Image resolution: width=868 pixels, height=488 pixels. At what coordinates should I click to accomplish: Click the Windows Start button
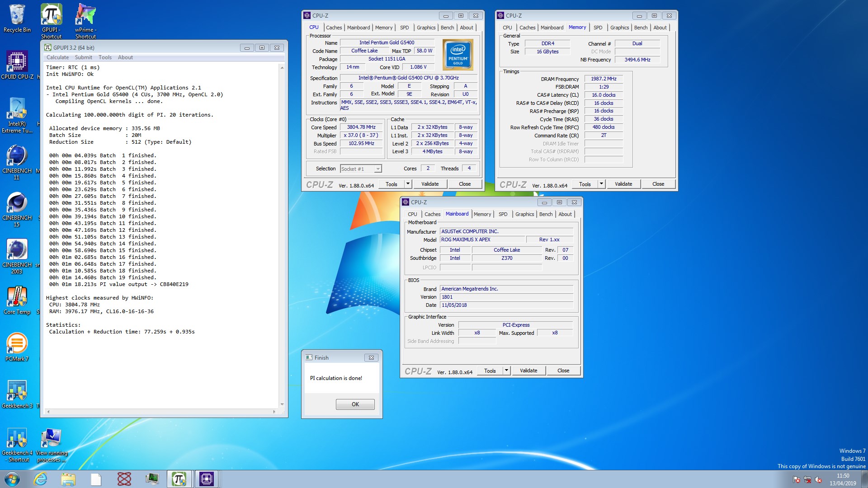pos(12,479)
